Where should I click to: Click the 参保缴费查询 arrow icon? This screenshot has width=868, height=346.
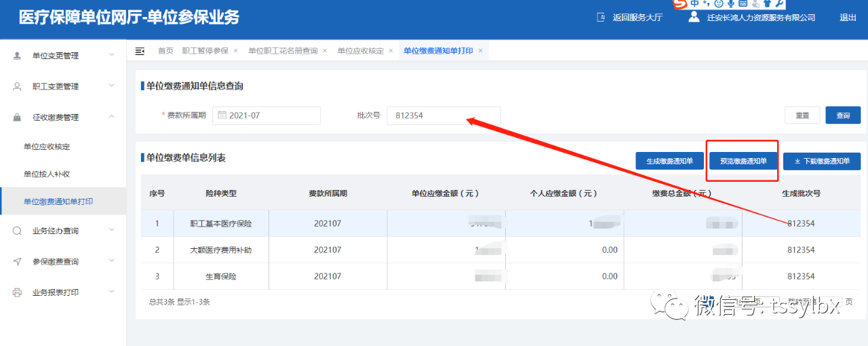(x=17, y=262)
